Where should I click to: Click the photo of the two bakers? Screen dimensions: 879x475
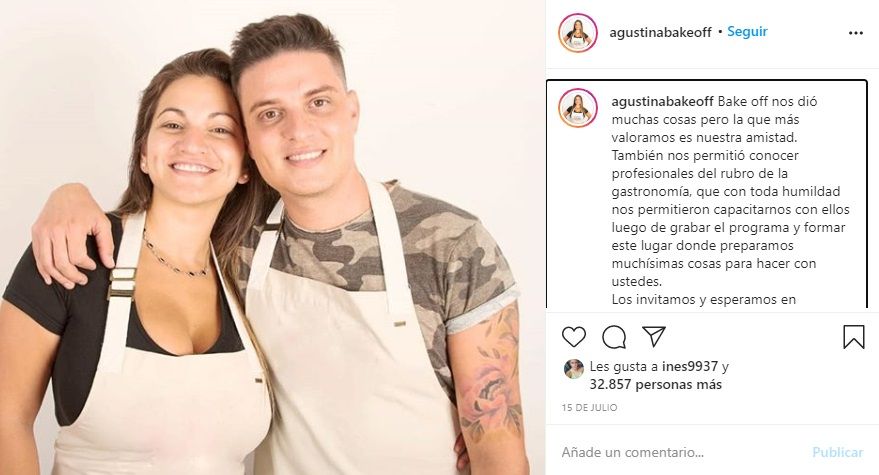[272, 238]
